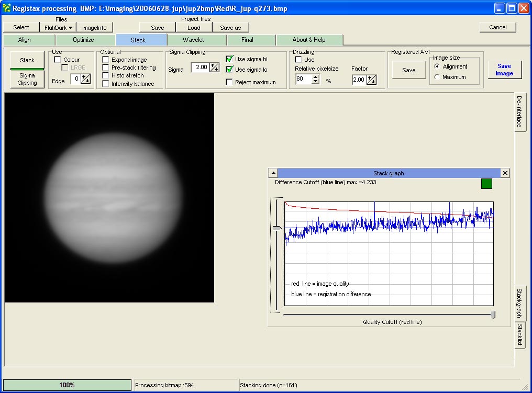
Task: Toggle Histo stretch checkbox
Action: [x=106, y=75]
